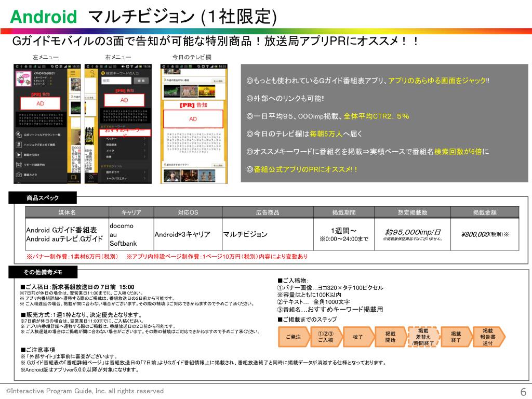Click the 右メニュー label

click(118, 57)
